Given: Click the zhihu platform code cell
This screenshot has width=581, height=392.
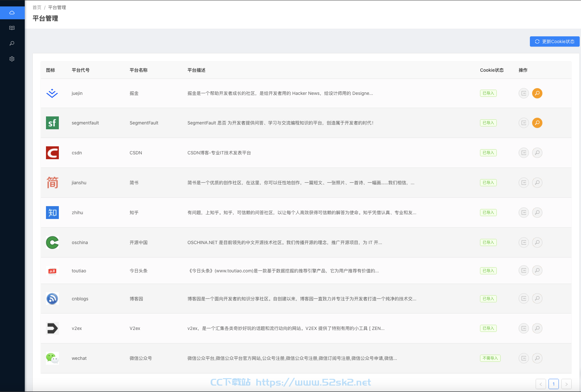Looking at the screenshot, I should (77, 213).
